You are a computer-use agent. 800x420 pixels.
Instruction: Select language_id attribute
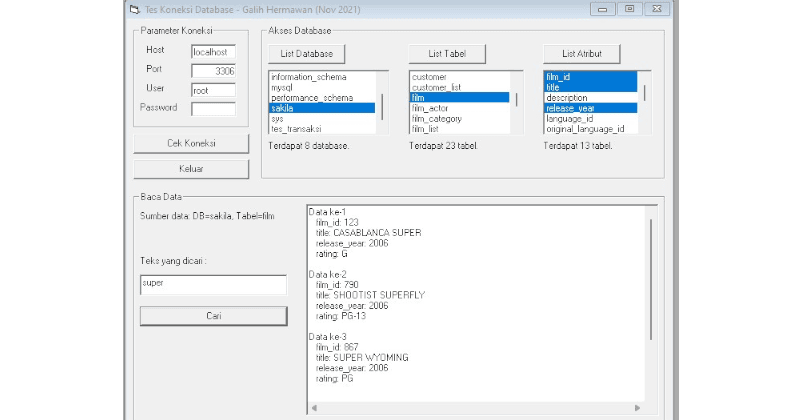591,119
